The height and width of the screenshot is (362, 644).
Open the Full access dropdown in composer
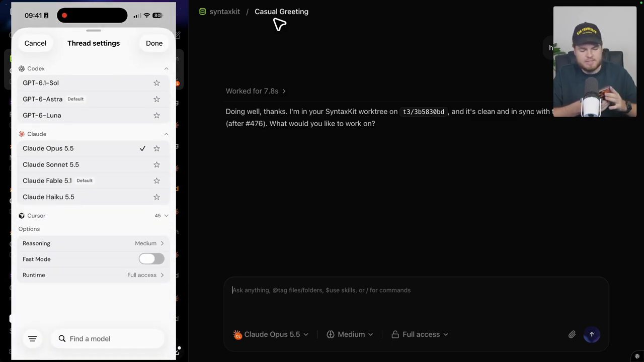pyautogui.click(x=420, y=334)
